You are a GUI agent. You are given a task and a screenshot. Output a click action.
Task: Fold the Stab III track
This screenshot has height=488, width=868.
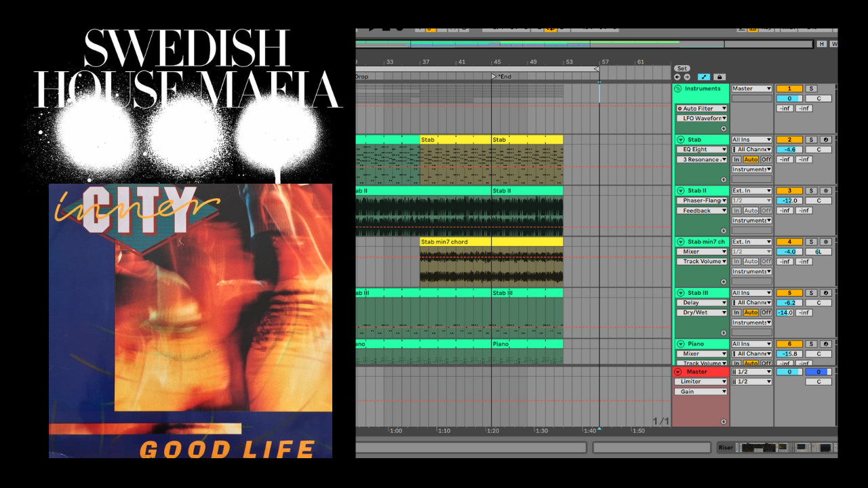click(x=681, y=293)
